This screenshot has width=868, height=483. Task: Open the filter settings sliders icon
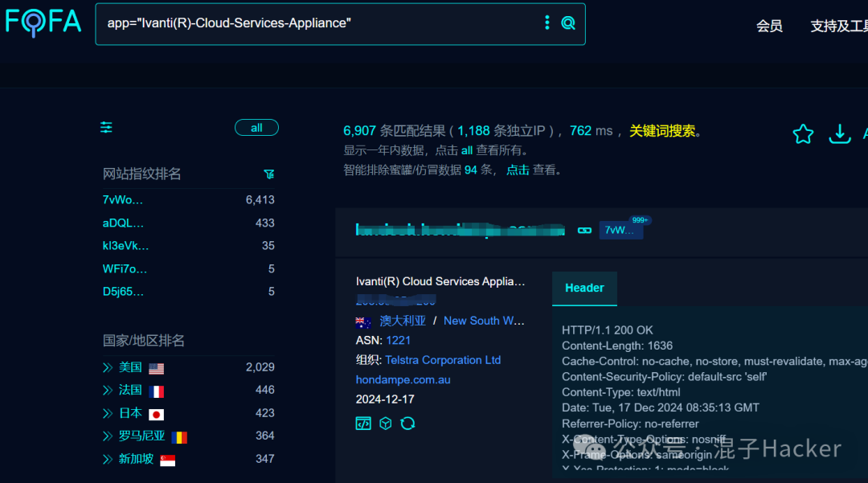[106, 128]
